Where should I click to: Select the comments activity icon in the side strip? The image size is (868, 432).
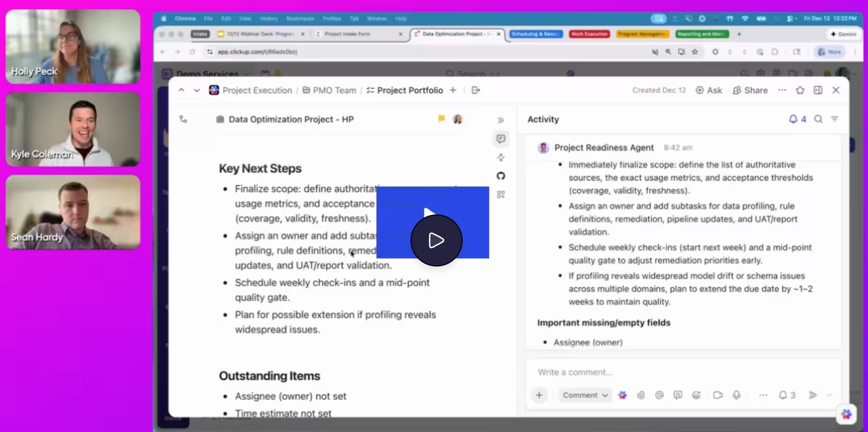(x=501, y=139)
